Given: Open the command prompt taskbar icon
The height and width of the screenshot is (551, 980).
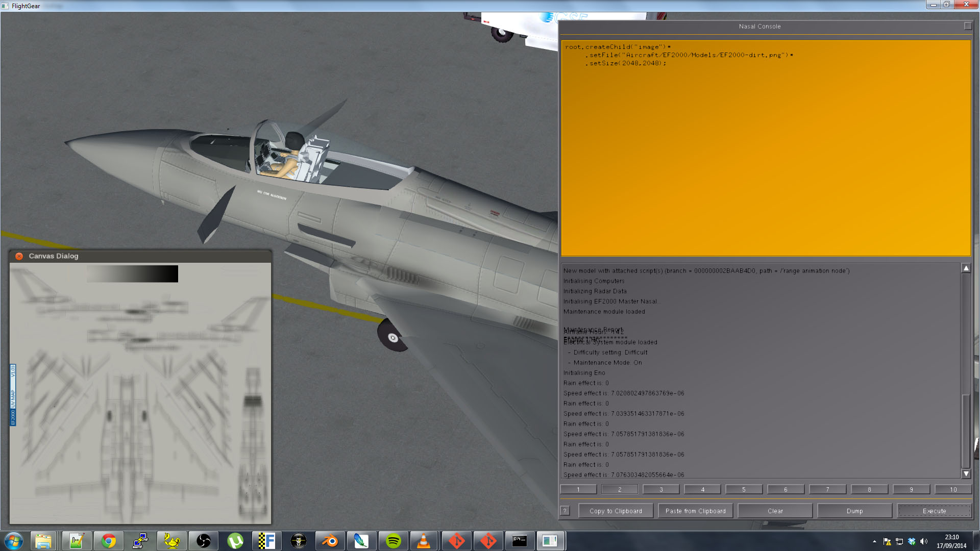Looking at the screenshot, I should point(520,541).
